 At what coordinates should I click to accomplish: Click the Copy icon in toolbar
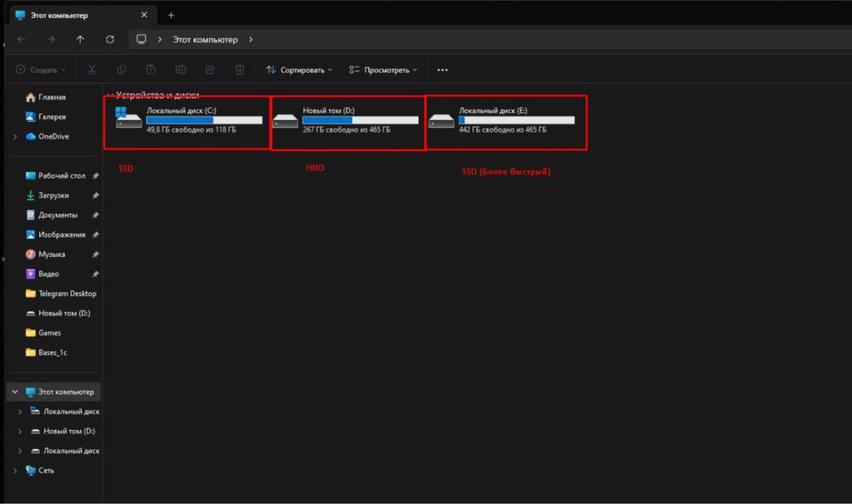tap(122, 70)
